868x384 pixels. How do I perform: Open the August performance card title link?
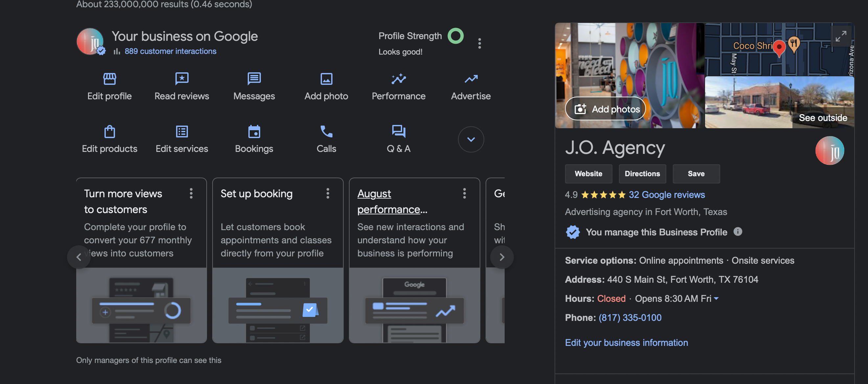pos(392,201)
